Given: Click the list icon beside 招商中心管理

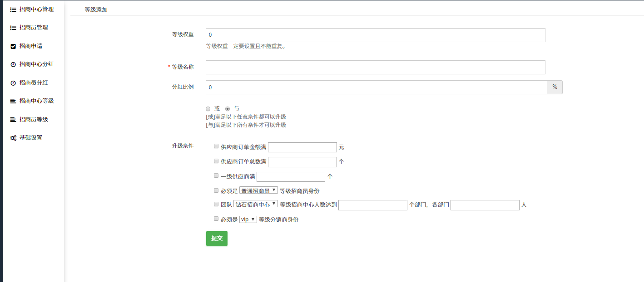Looking at the screenshot, I should tap(13, 10).
